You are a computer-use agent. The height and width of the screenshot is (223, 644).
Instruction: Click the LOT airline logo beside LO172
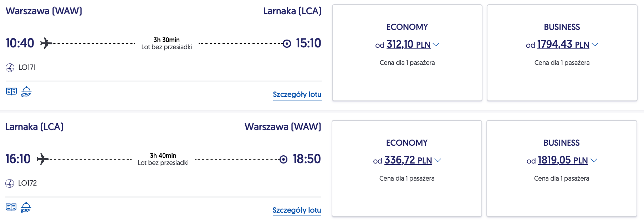pos(10,183)
